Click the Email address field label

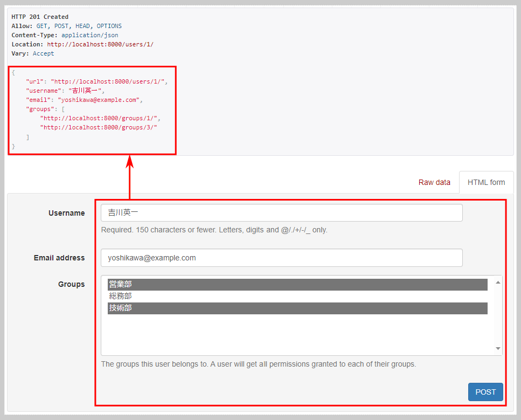tap(59, 258)
